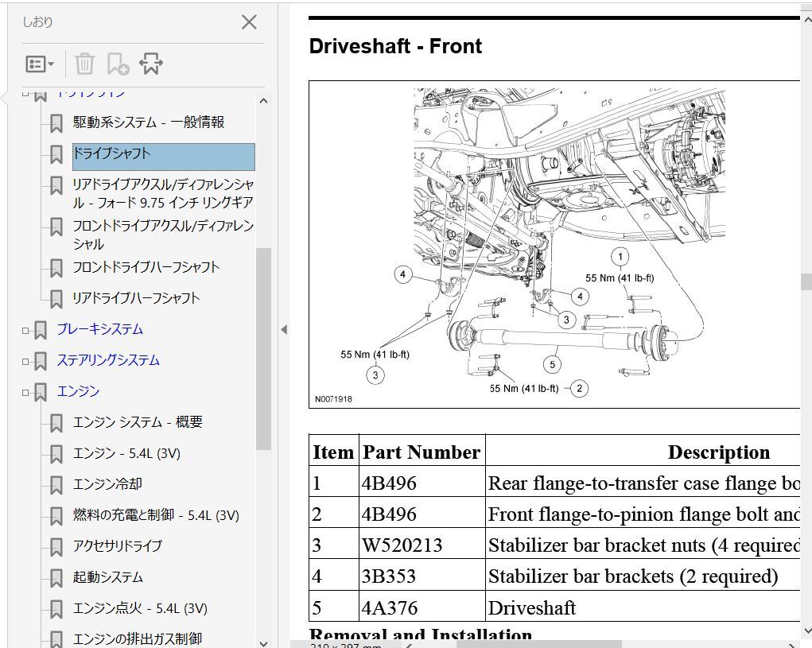Click diagram callout number 2
Image resolution: width=812 pixels, height=648 pixels.
pos(579,388)
